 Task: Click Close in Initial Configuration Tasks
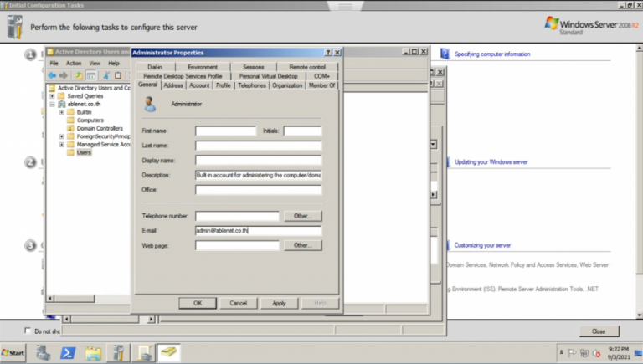[x=599, y=331]
